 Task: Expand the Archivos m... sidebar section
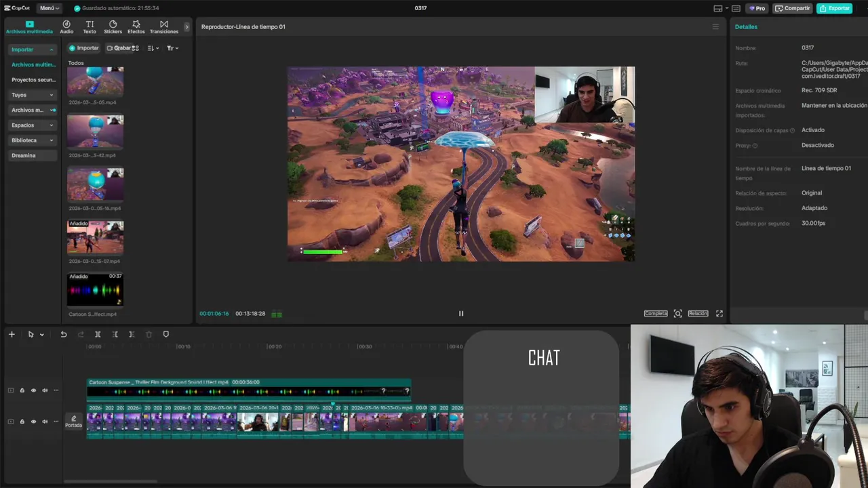pyautogui.click(x=33, y=110)
